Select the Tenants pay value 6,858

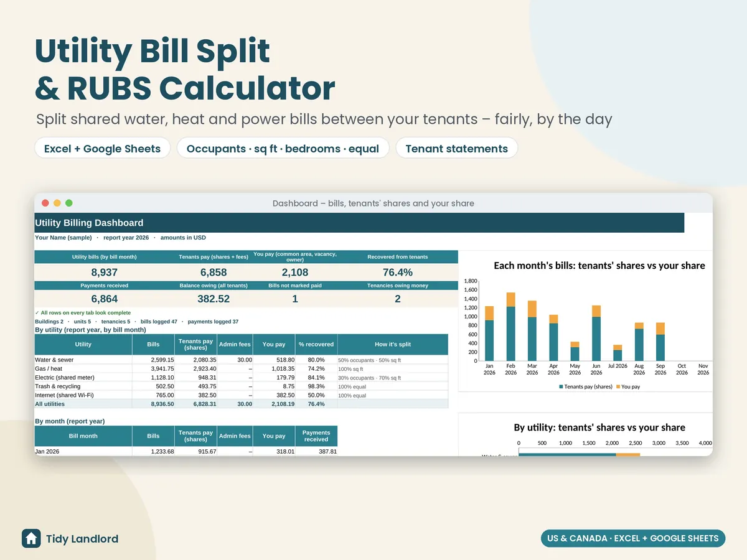(x=214, y=273)
